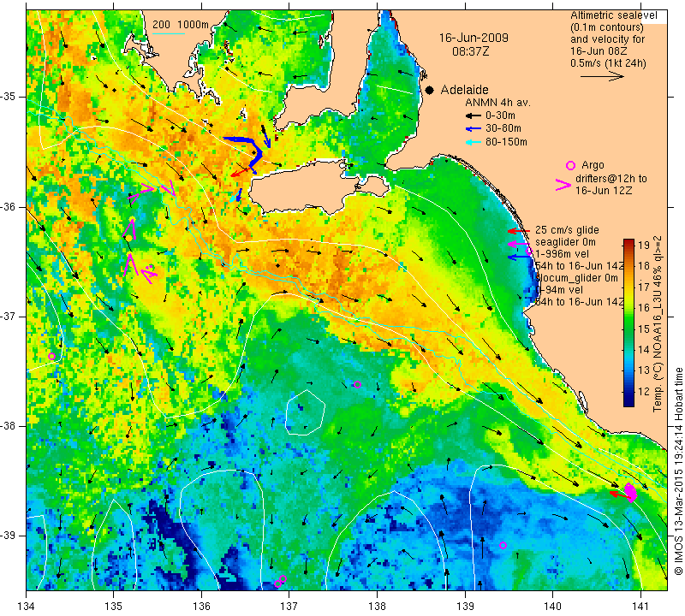Select the 16-Jun-2009 date text
Screen dimensions: 685x616
pyautogui.click(x=474, y=38)
